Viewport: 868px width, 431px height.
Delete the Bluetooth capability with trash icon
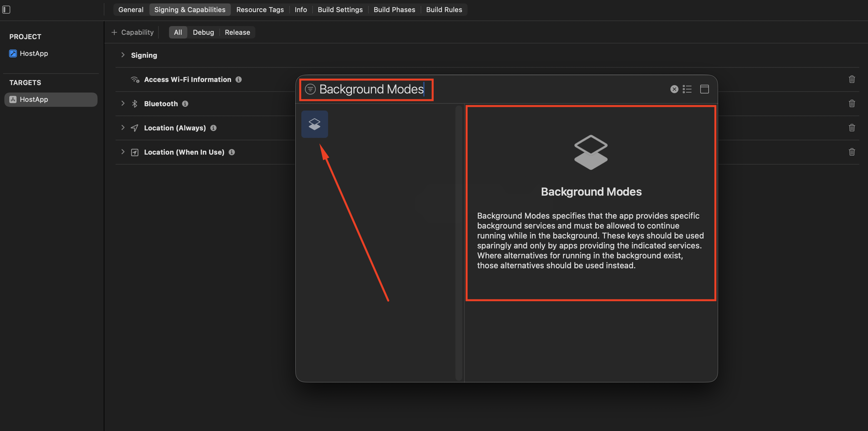pos(852,103)
